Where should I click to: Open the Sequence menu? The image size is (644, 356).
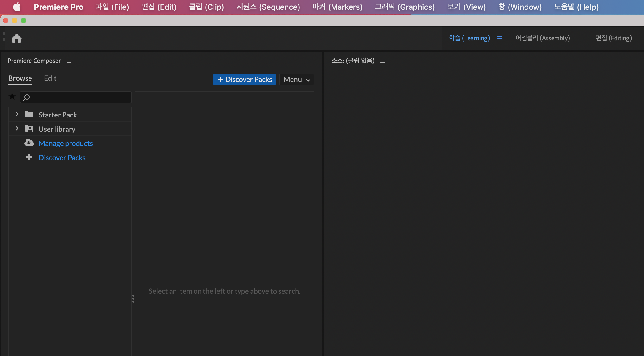pos(268,7)
